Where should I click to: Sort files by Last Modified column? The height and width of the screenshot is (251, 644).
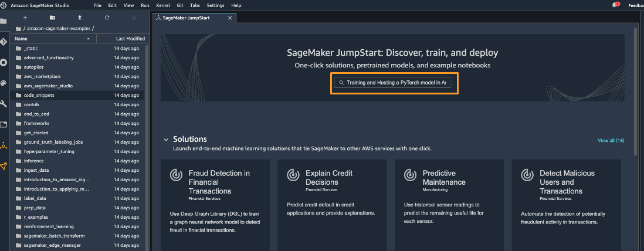click(121, 39)
